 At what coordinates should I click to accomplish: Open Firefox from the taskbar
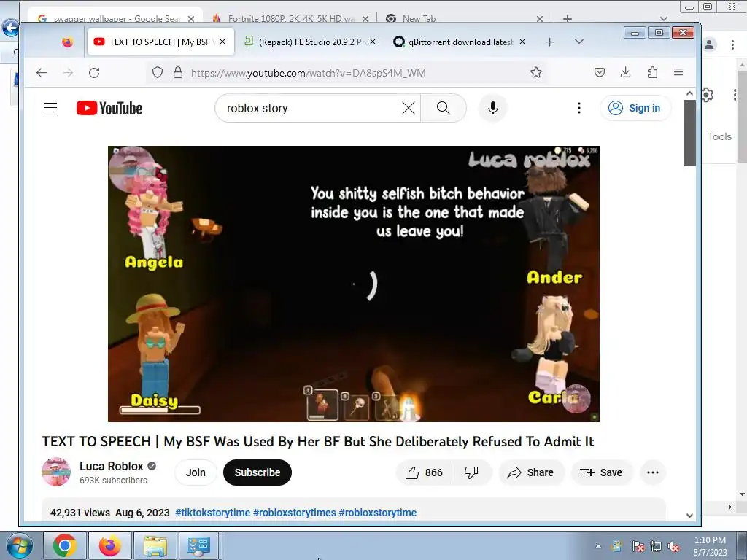(109, 545)
